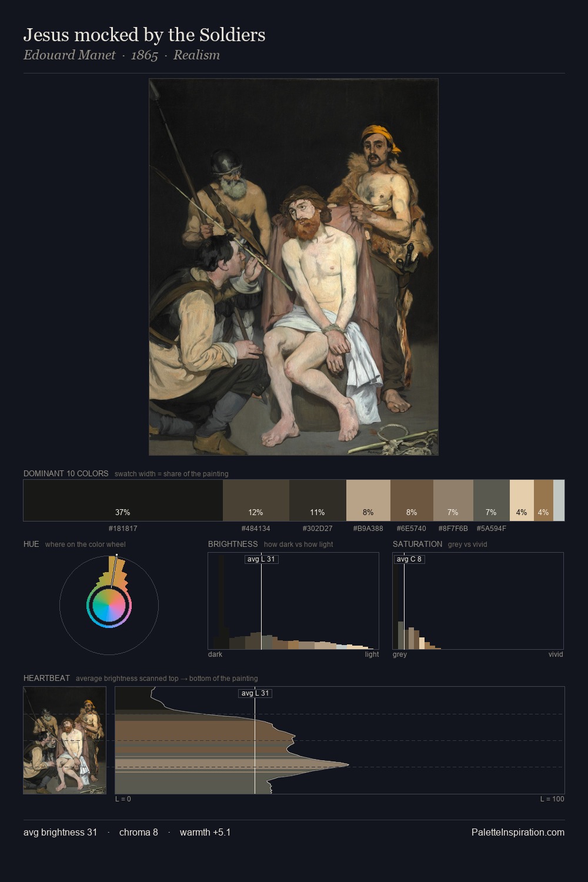Select the 11% swatch

tap(318, 500)
